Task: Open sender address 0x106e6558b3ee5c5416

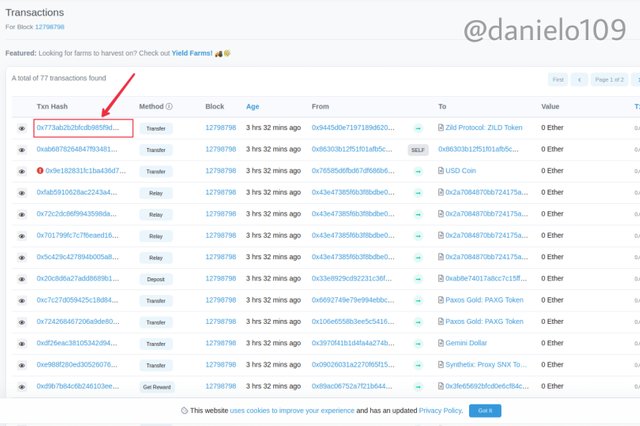Action: click(x=353, y=322)
